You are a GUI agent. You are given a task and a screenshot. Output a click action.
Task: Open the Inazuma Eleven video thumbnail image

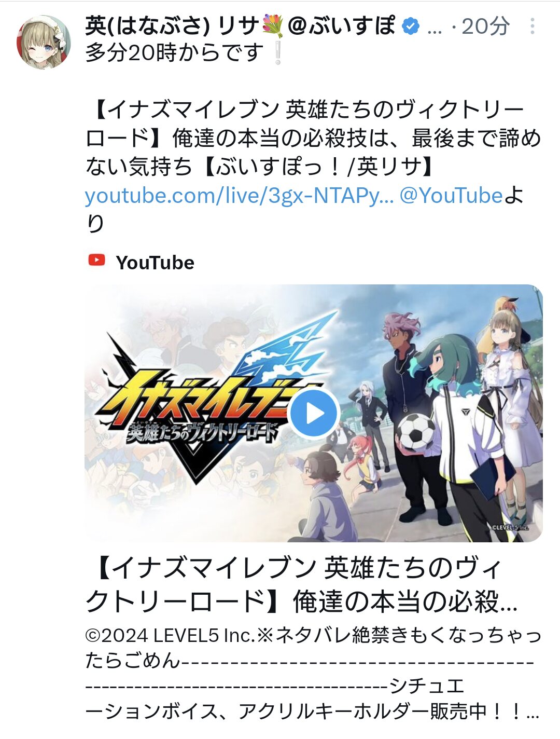pos(314,413)
